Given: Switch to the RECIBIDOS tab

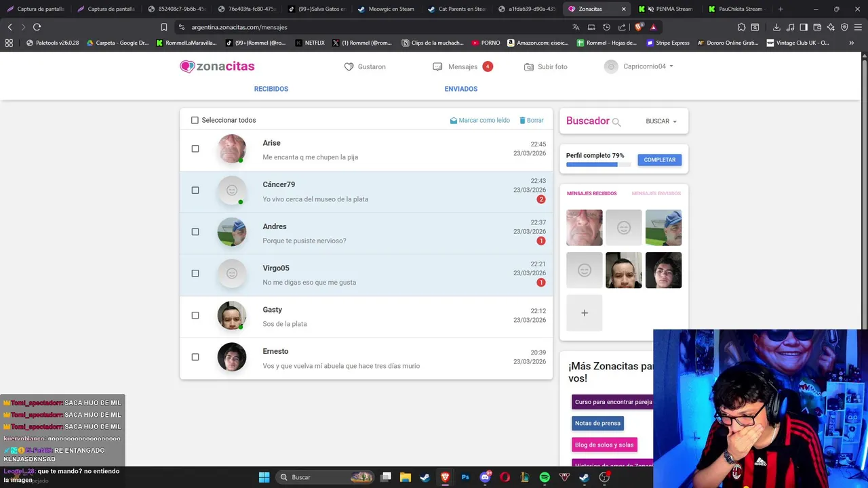Looking at the screenshot, I should (x=271, y=89).
